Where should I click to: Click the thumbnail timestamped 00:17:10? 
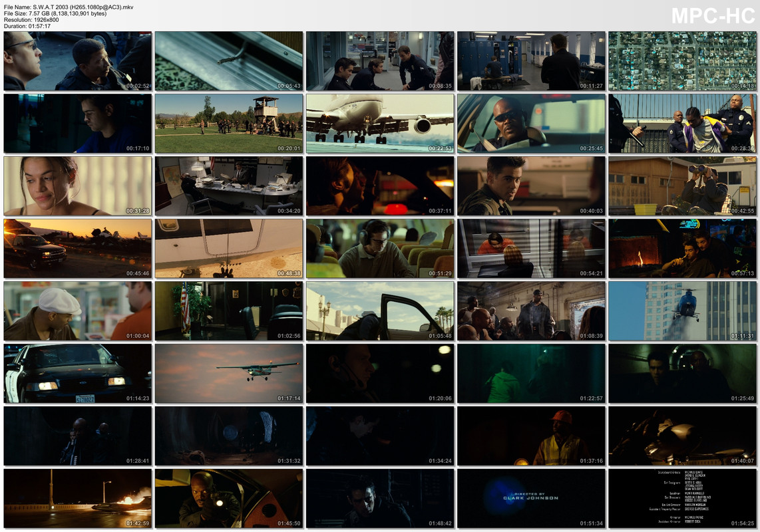click(x=78, y=124)
